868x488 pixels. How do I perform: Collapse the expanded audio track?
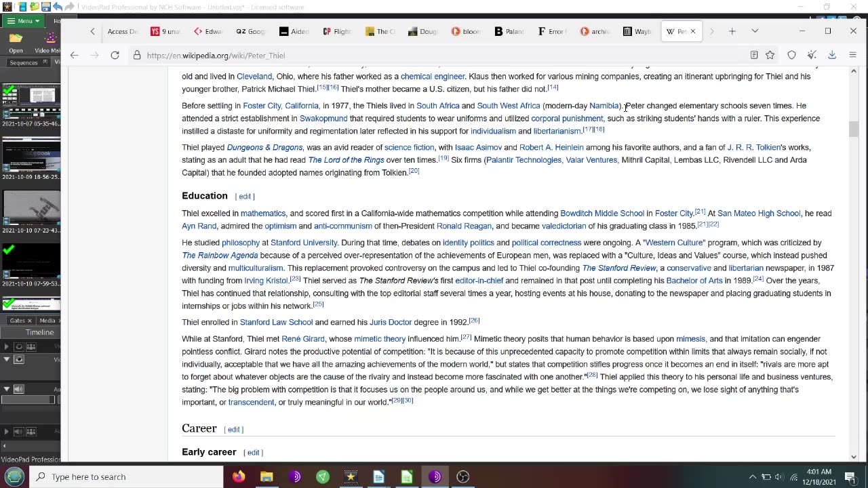(x=7, y=389)
